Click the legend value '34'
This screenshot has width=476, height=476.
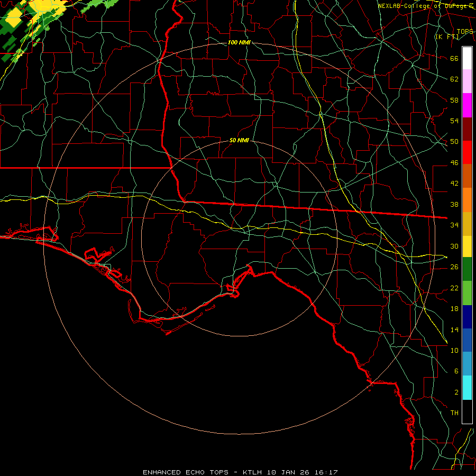454,225
